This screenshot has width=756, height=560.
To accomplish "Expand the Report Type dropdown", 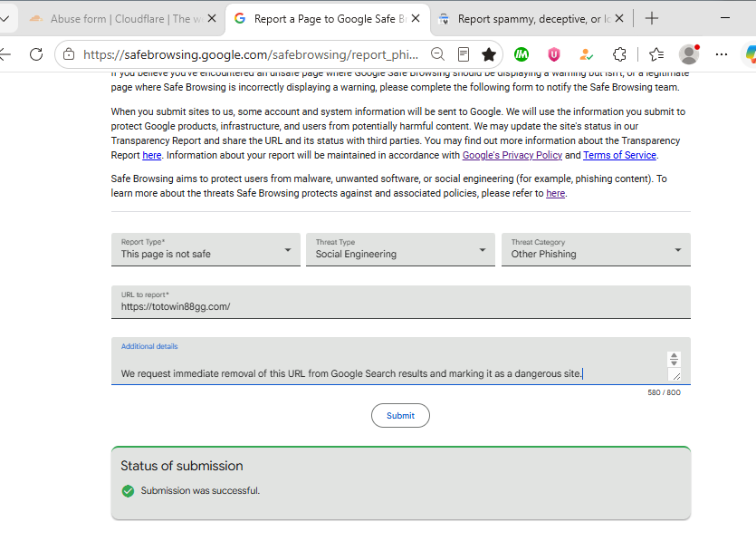I will (x=206, y=249).
